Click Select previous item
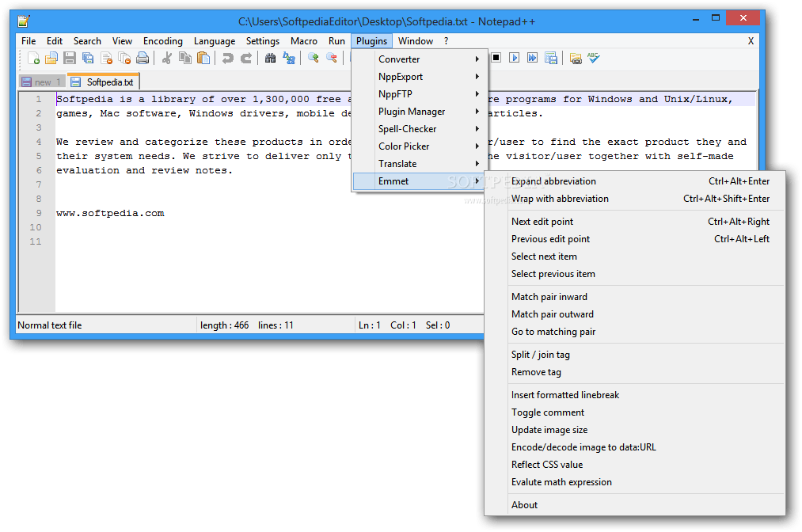The height and width of the screenshot is (532, 802). [635, 274]
